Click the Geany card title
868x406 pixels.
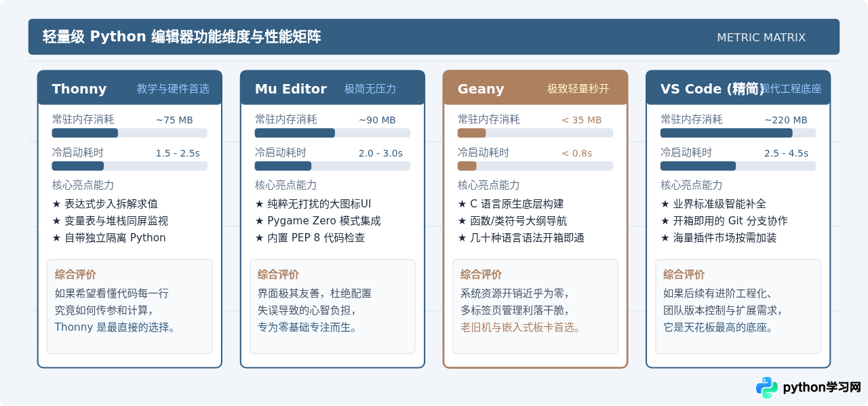pos(480,89)
